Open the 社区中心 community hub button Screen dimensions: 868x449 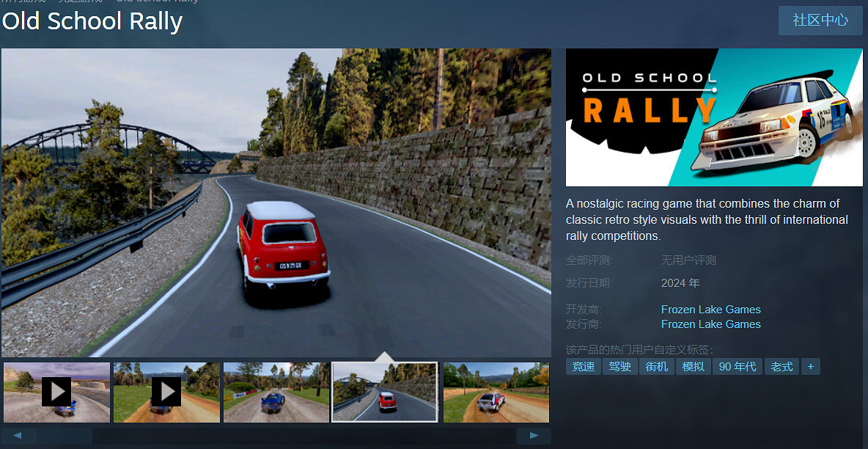(820, 21)
